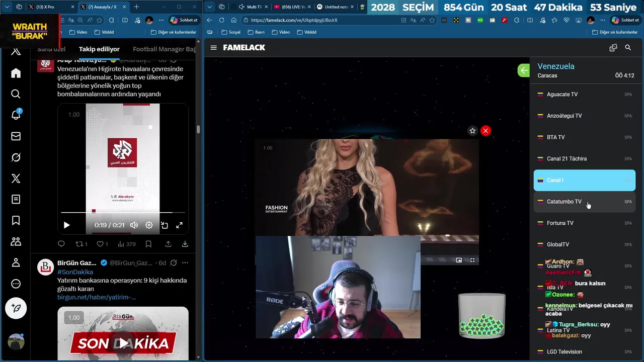Make channel player fullscreen

[x=472, y=260]
